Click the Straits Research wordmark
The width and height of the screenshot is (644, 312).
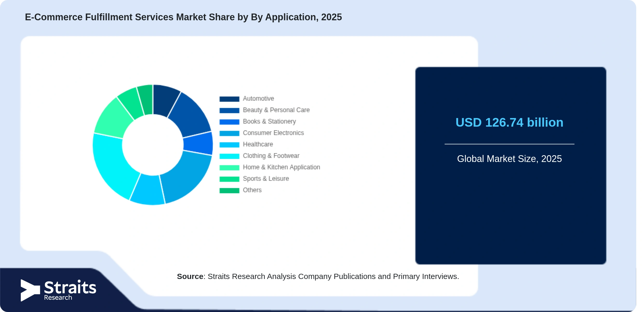pyautogui.click(x=70, y=290)
